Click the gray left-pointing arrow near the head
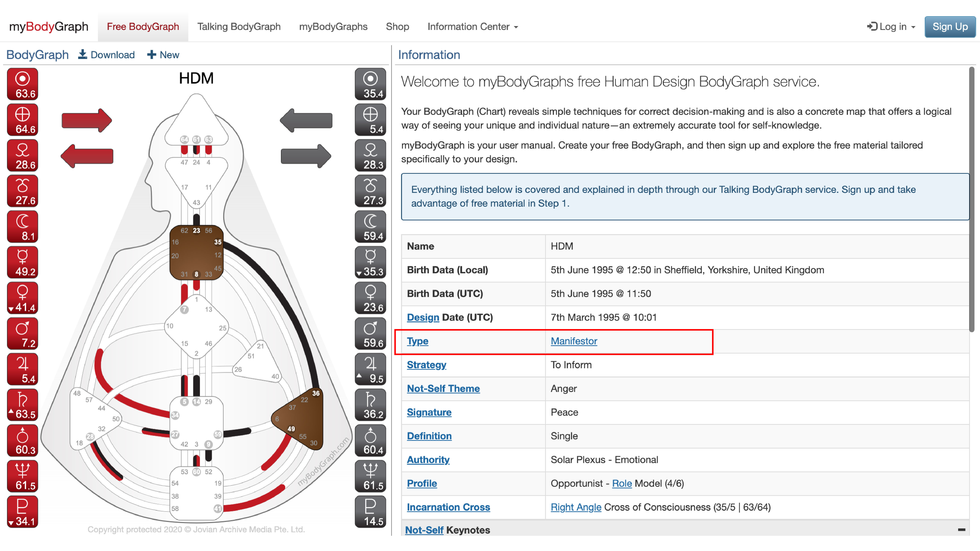 pyautogui.click(x=306, y=120)
